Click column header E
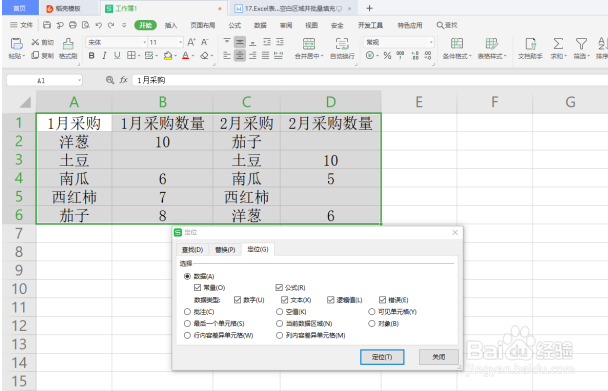 coord(419,102)
